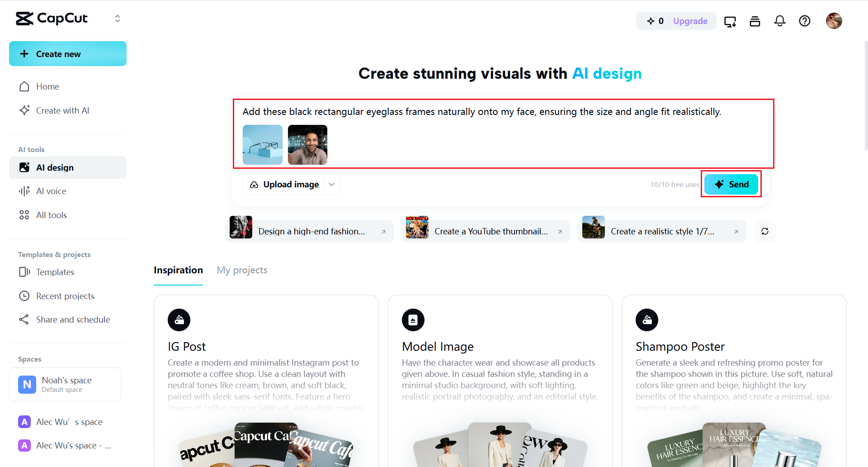The image size is (868, 467).
Task: Open the stacked layers icon in header
Action: click(755, 21)
